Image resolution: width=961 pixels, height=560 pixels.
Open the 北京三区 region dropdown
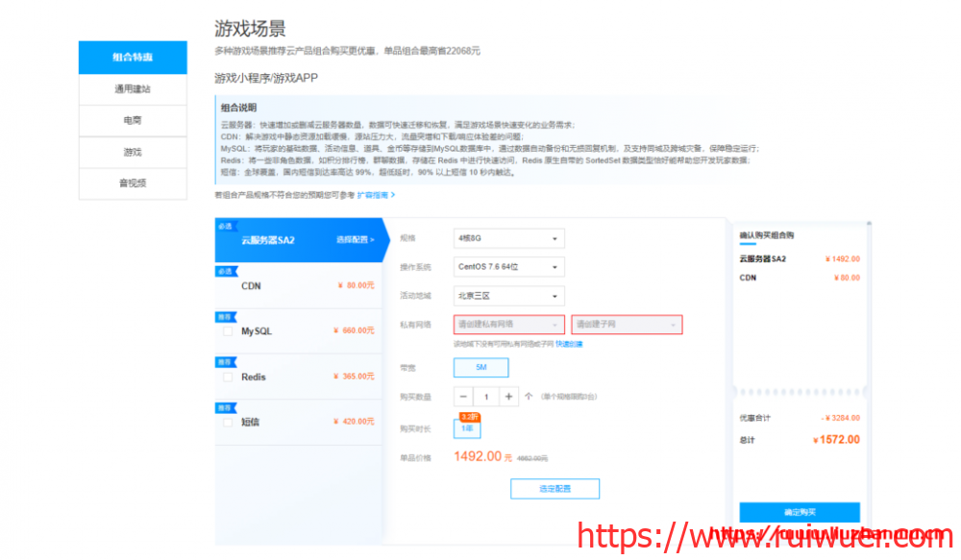[x=508, y=296]
